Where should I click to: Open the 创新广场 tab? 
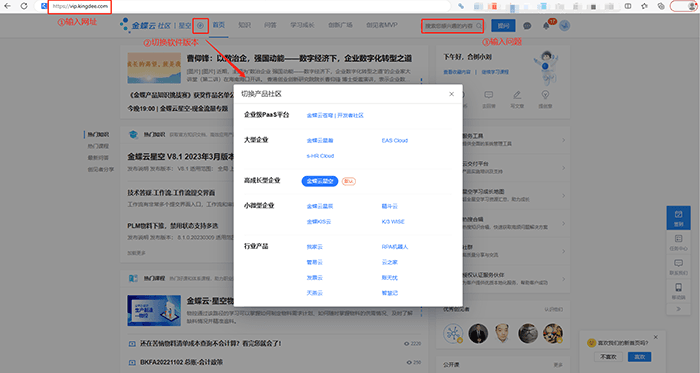tap(340, 25)
